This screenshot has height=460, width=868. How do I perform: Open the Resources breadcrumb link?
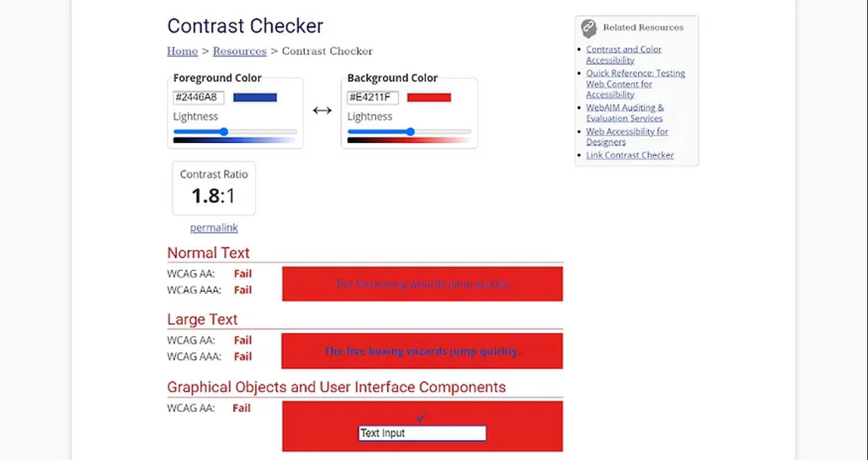point(239,51)
